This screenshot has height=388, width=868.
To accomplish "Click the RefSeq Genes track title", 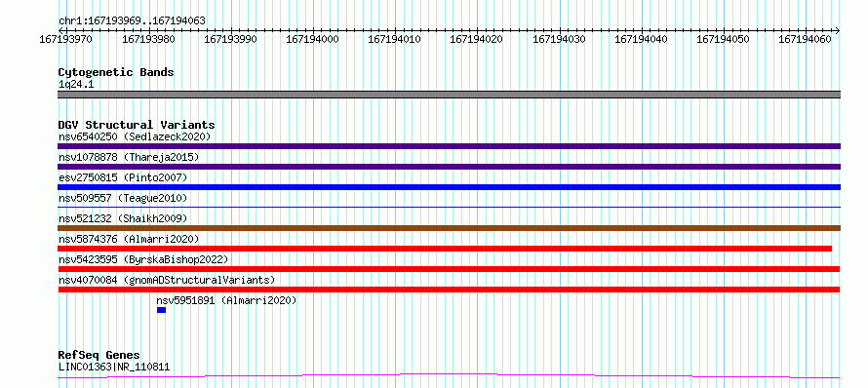I will point(99,356).
